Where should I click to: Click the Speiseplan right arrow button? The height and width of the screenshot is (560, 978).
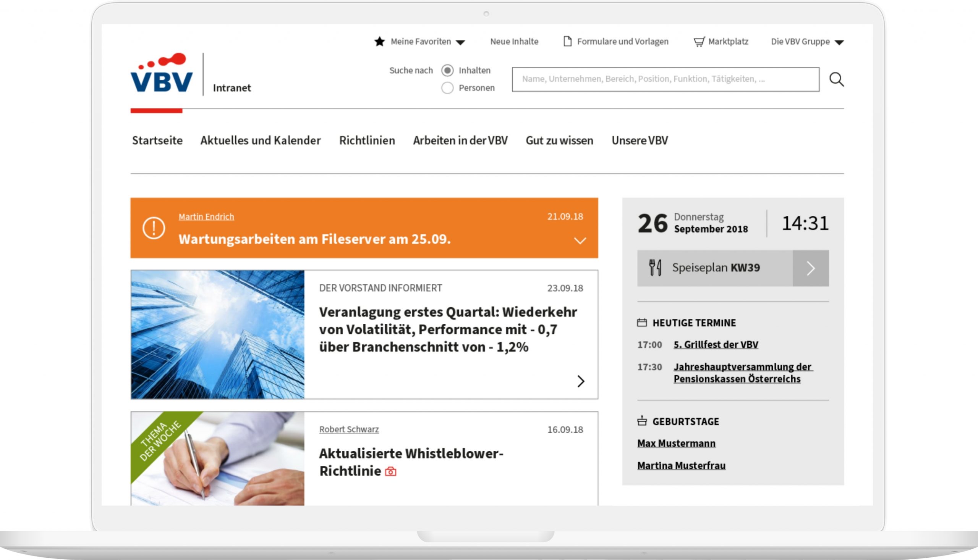point(811,268)
